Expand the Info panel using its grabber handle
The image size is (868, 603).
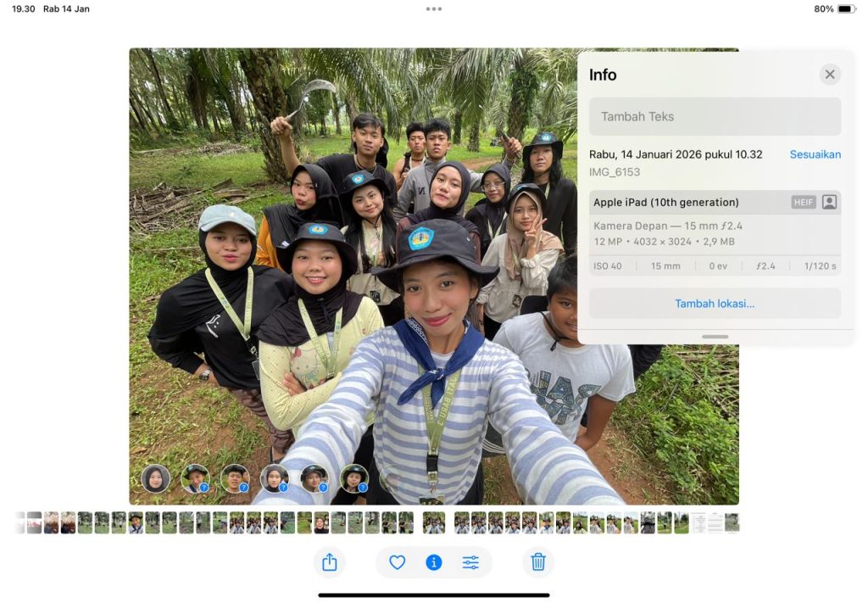point(715,337)
